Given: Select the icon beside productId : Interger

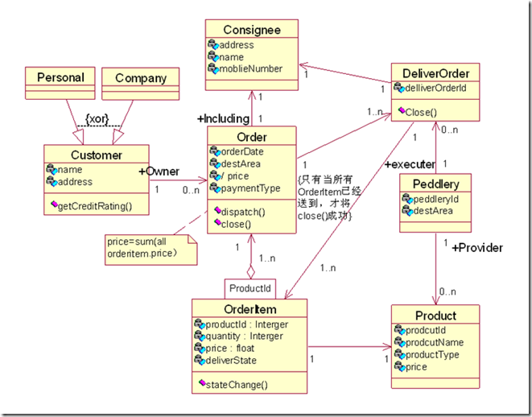Looking at the screenshot, I should click(x=200, y=324).
